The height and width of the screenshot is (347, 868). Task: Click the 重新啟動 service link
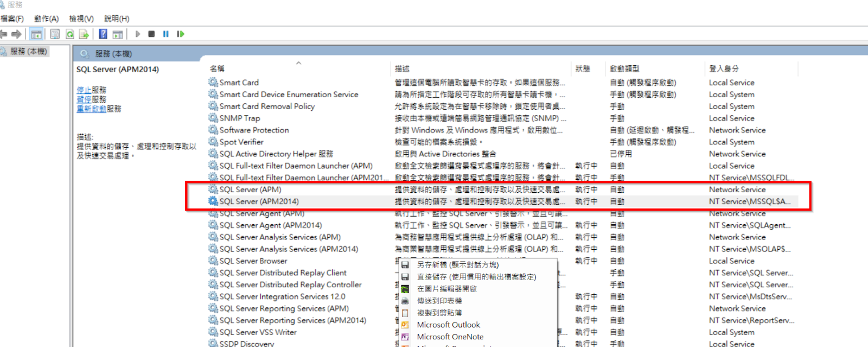tap(92, 109)
